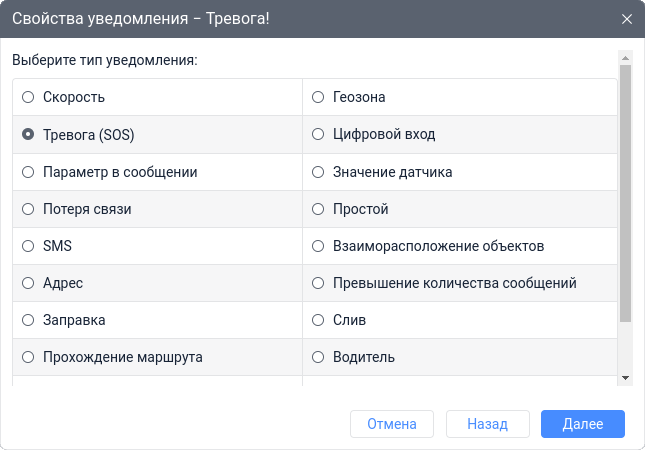Select the Тревога (SOS) radio button
This screenshot has height=450, width=645.
28,134
